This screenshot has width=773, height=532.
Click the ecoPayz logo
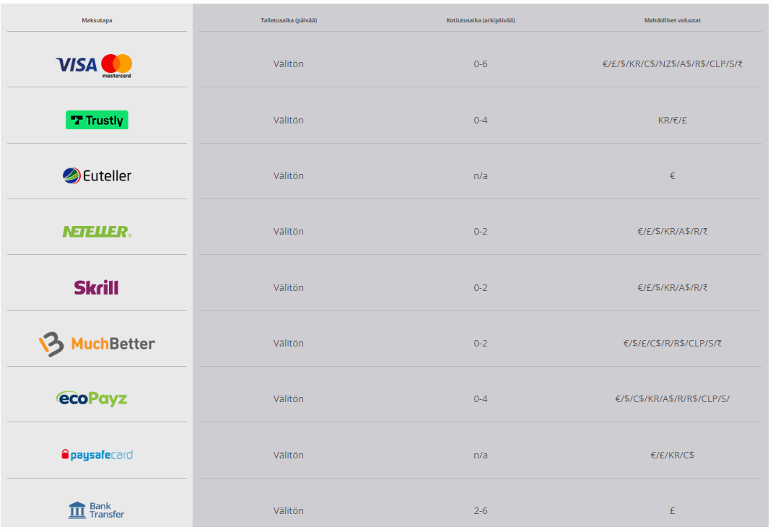pyautogui.click(x=92, y=398)
